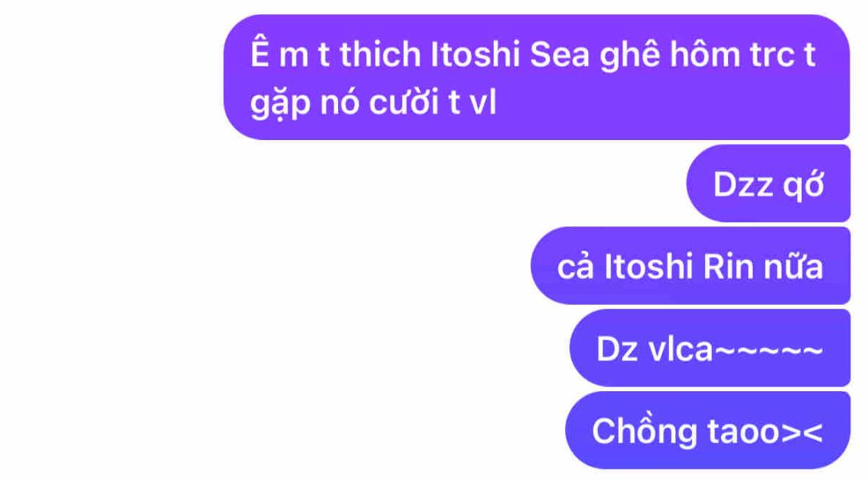Click the word 'Chồng' in the last bubble

point(644,430)
